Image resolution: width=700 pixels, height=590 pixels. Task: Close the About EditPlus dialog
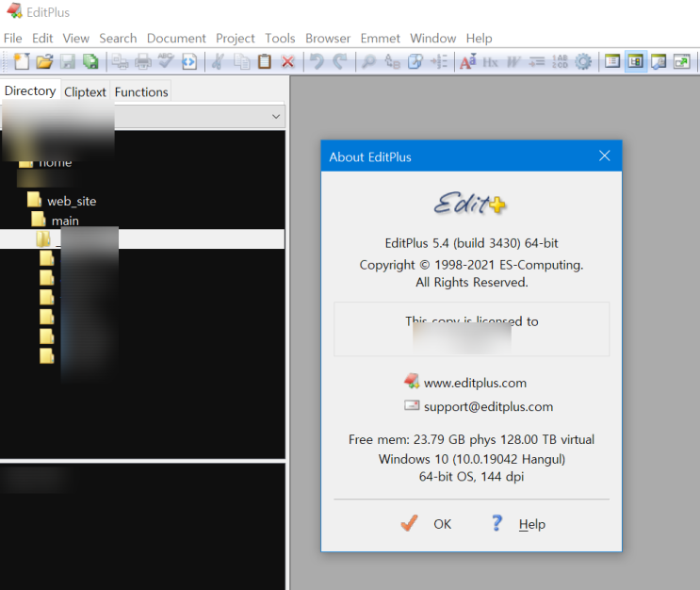605,156
